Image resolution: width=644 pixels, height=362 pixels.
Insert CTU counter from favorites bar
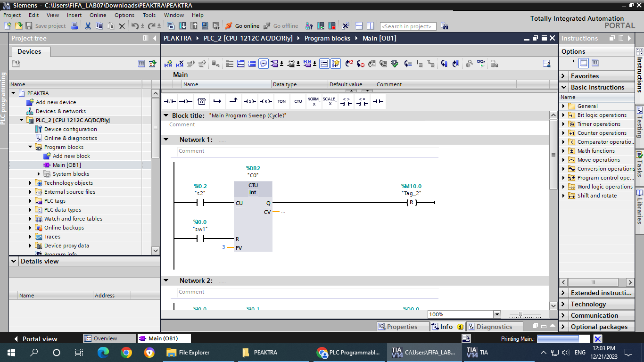(298, 101)
